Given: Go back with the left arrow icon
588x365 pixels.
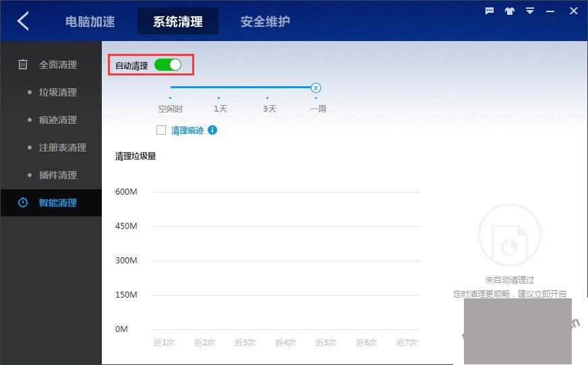Looking at the screenshot, I should pos(23,21).
